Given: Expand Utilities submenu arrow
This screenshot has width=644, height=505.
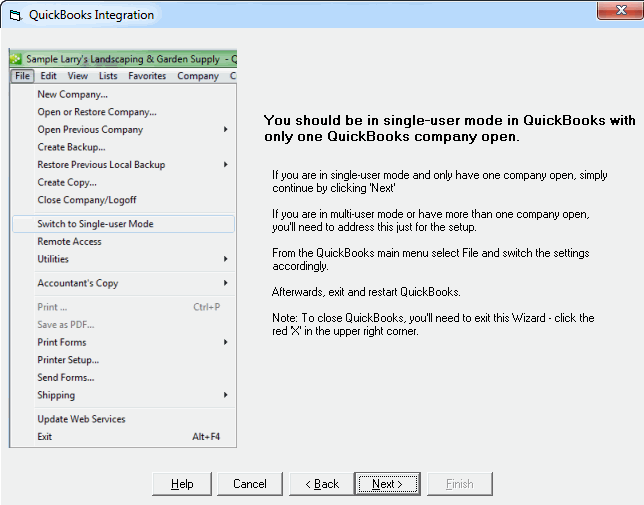Looking at the screenshot, I should pos(225,259).
